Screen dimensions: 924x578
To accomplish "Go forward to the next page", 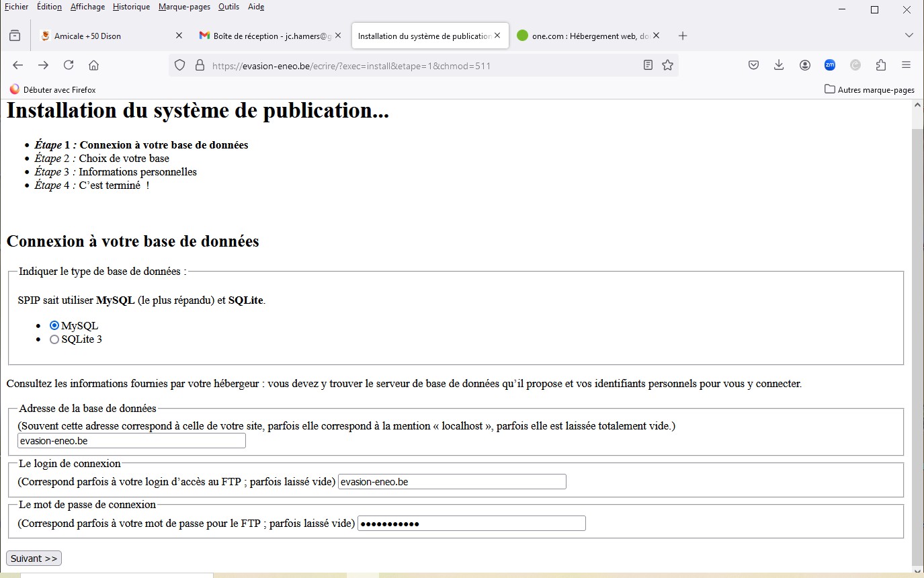I will [x=43, y=65].
